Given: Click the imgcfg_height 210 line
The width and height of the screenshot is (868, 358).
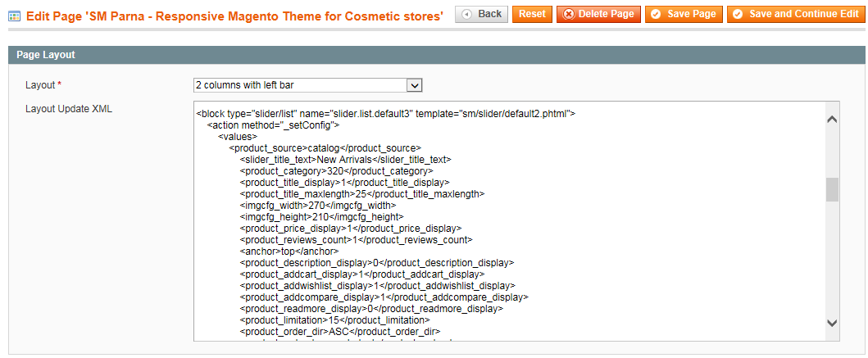Looking at the screenshot, I should (x=321, y=216).
